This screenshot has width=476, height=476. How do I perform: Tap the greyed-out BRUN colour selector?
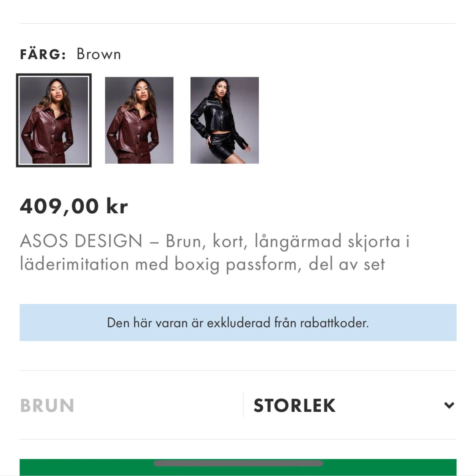(47, 405)
